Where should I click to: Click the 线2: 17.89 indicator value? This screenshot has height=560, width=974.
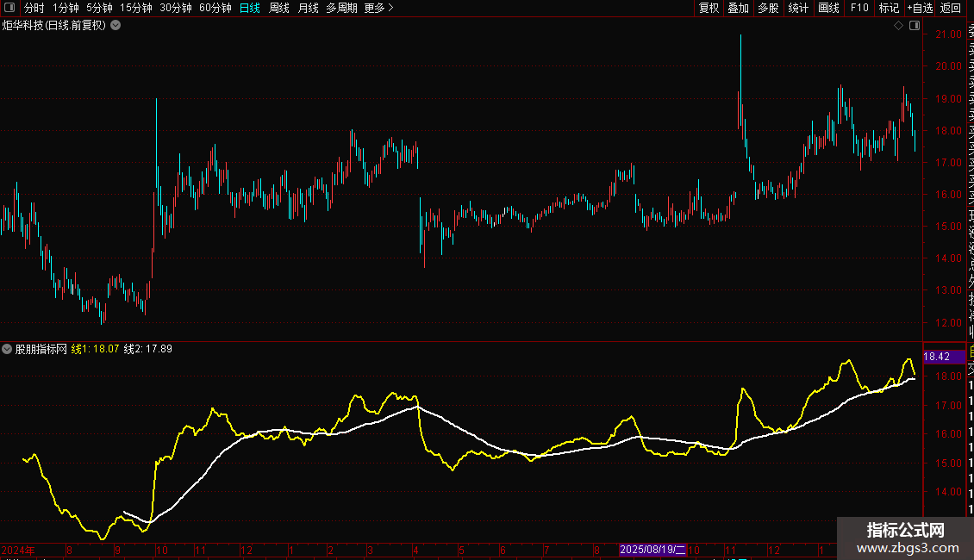pos(148,349)
